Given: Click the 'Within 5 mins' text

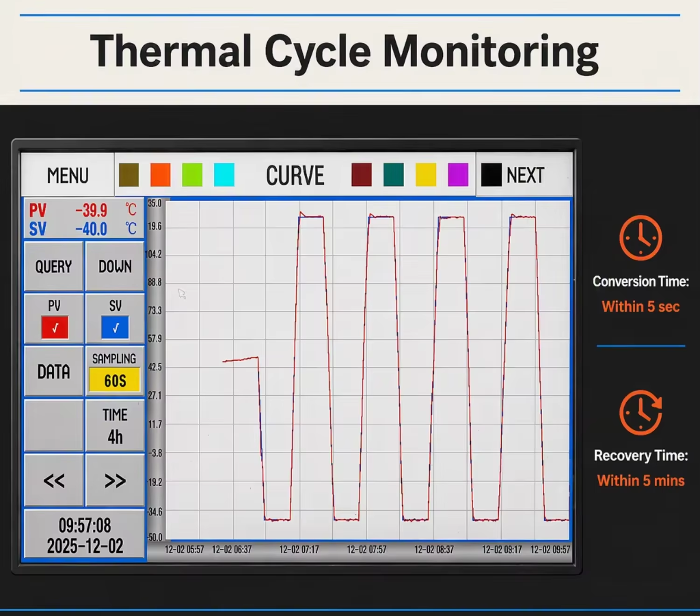Looking at the screenshot, I should point(641,481).
